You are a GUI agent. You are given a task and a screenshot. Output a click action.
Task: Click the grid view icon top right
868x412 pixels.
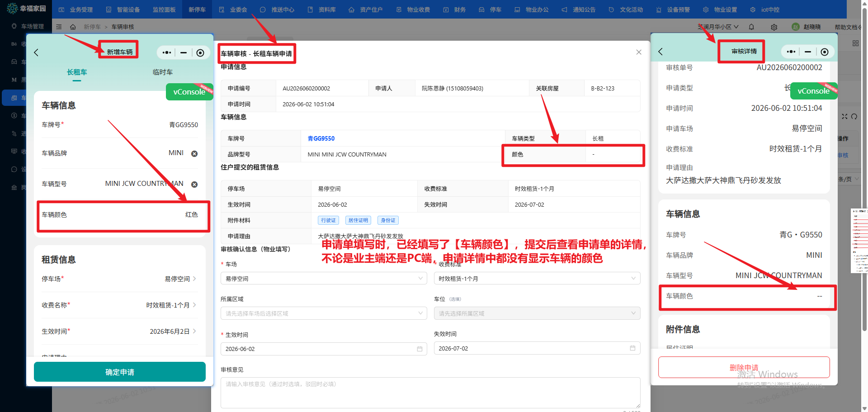pyautogui.click(x=855, y=43)
